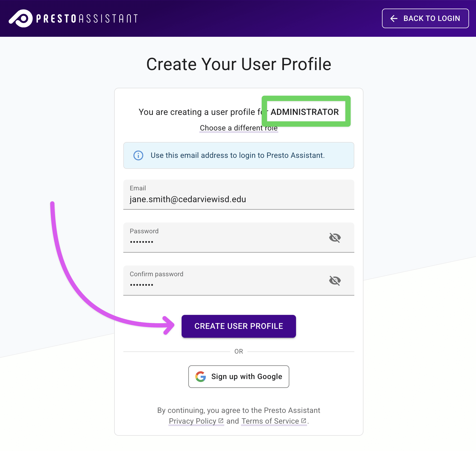
Task: Click the back arrow next to Back to Login
Action: coord(394,18)
